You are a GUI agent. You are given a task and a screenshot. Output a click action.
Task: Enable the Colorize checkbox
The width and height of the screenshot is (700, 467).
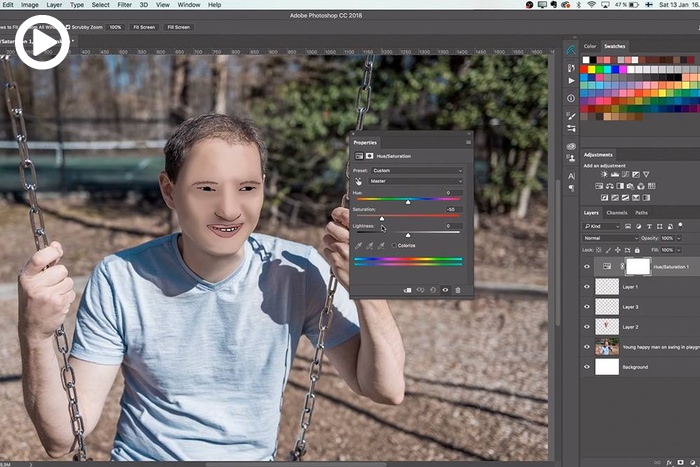click(x=395, y=245)
